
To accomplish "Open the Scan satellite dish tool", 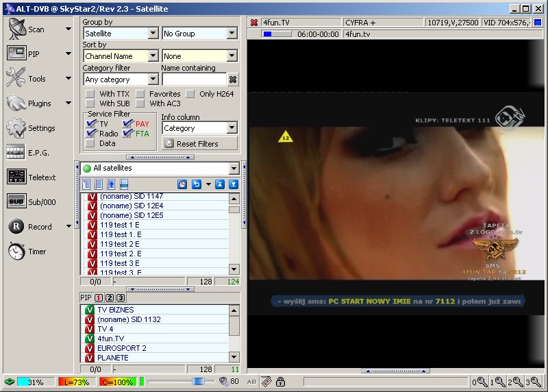I will pos(16,29).
